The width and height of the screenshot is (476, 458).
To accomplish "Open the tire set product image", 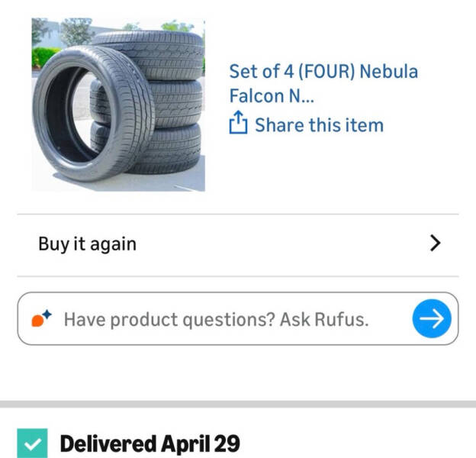I will tap(118, 105).
